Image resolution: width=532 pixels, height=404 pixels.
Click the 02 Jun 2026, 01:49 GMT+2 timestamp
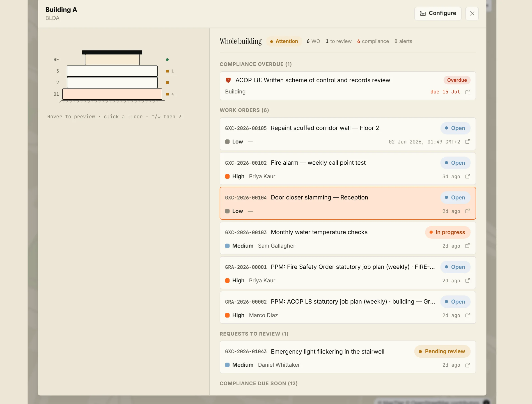pos(424,142)
